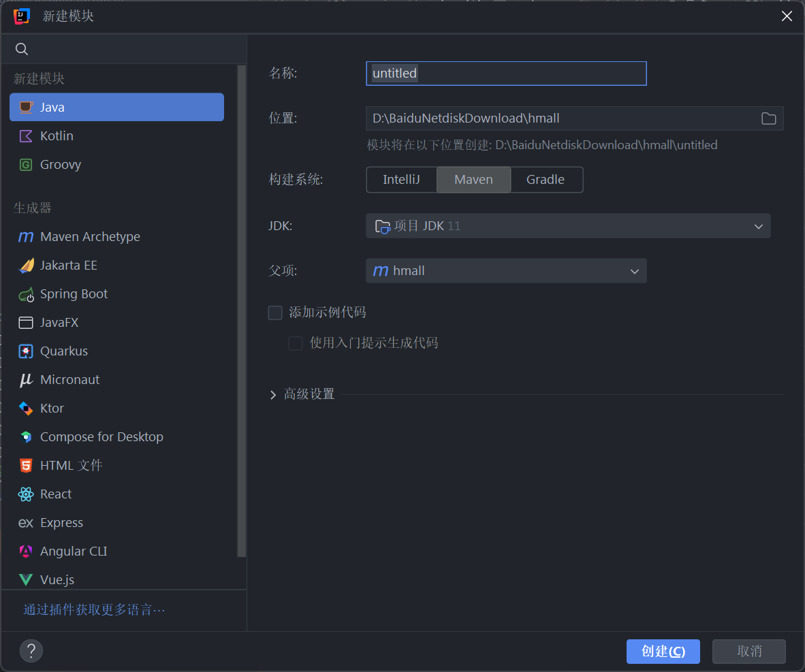Toggle the 使用入门提示生成代码 checkbox
Viewport: 805px width, 672px height.
[296, 343]
